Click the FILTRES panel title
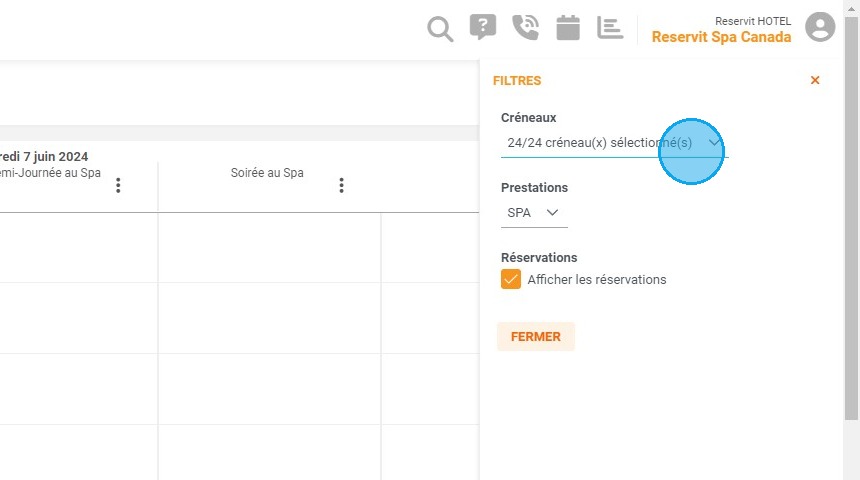This screenshot has width=860, height=480. [517, 81]
